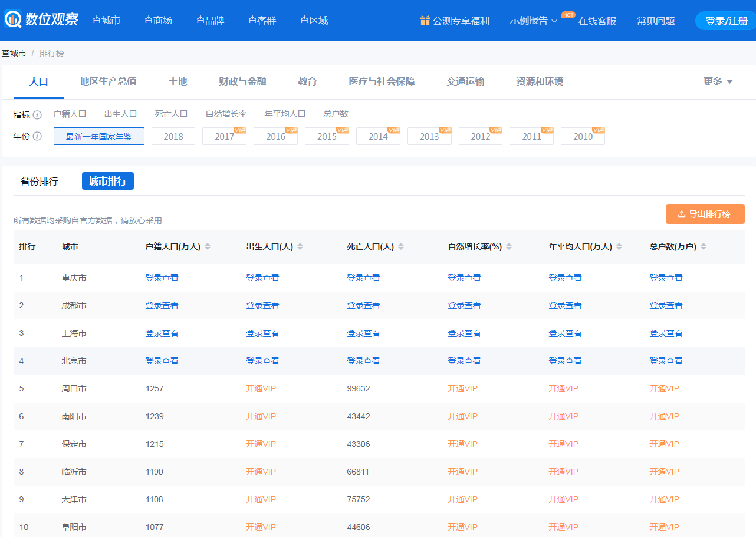Switch to the 财政与金融 tab
Viewport: 756px width, 537px height.
(x=242, y=81)
